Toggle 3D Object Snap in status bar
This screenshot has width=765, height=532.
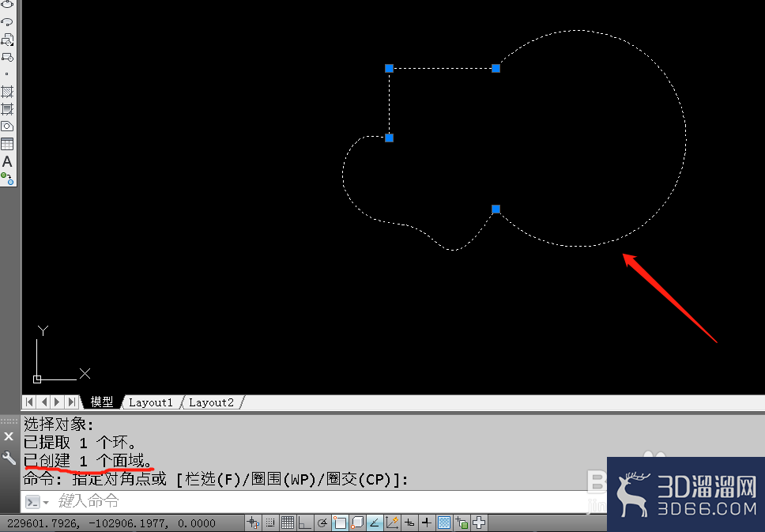point(357,523)
